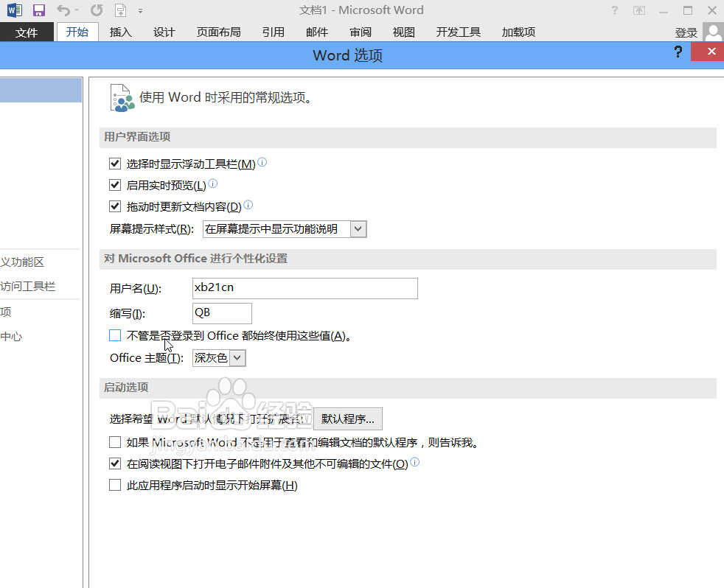Toggle 拖动时更新文档内容 checkbox
This screenshot has height=588, width=724.
[x=115, y=206]
